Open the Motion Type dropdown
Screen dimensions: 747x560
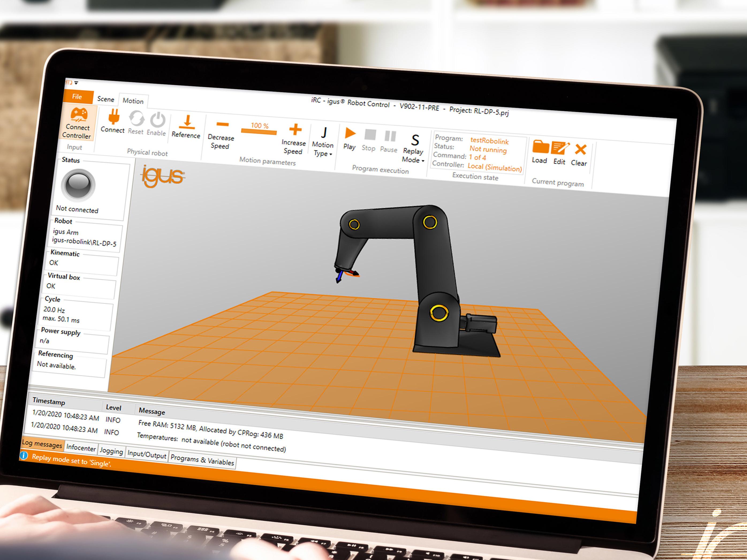[323, 142]
